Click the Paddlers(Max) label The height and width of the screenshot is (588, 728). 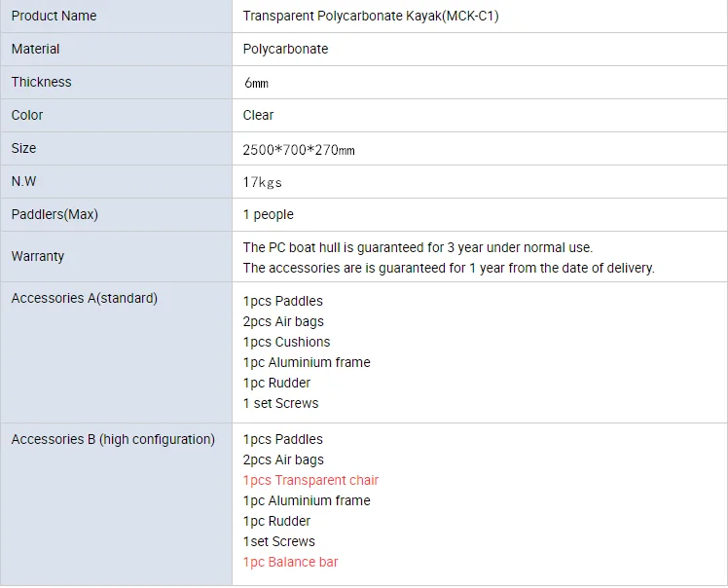(55, 214)
